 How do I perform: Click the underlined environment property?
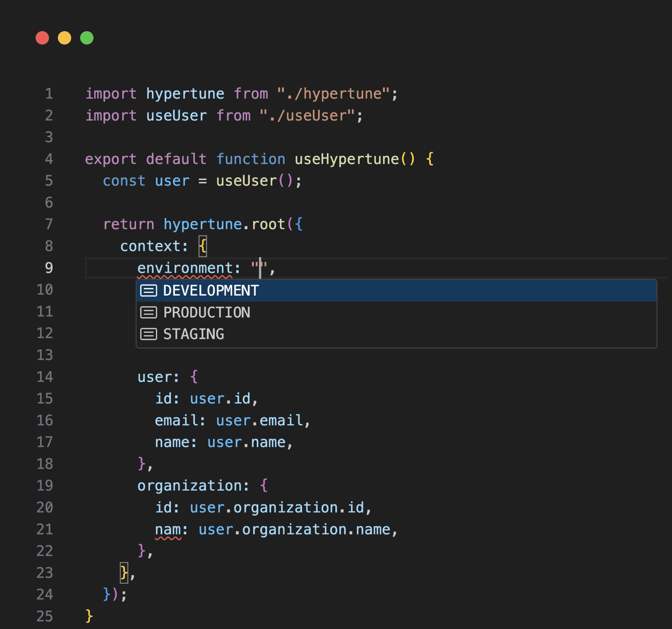point(184,268)
